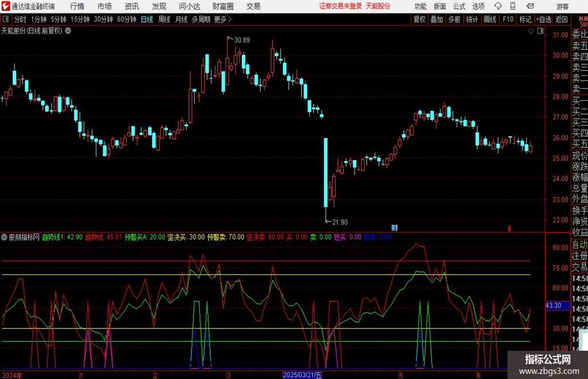
Task: Click the 返回 back button
Action: click(x=561, y=19)
